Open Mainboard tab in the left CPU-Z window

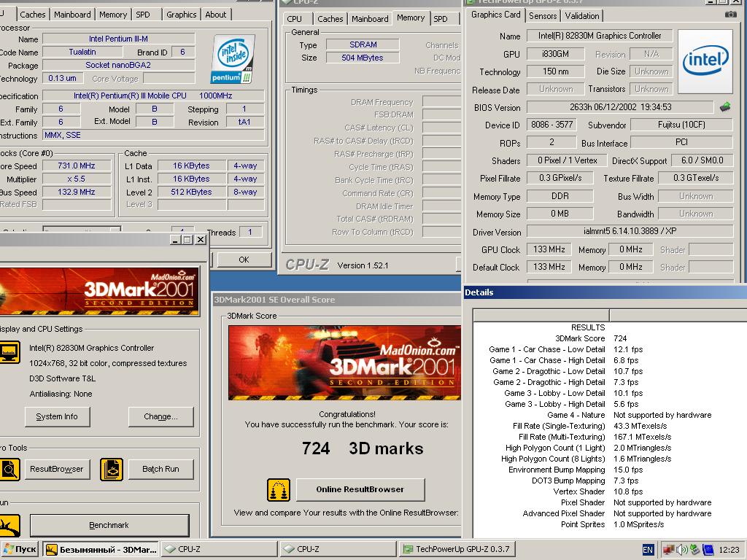point(72,15)
